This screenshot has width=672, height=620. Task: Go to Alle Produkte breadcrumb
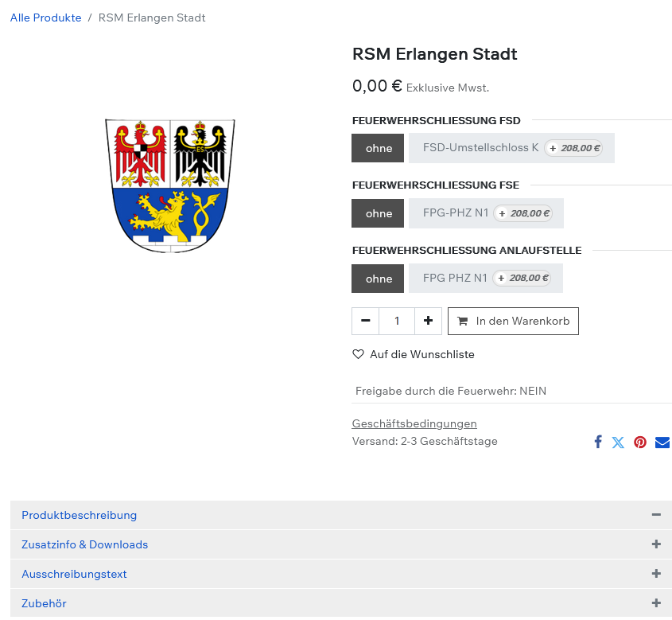tap(45, 18)
